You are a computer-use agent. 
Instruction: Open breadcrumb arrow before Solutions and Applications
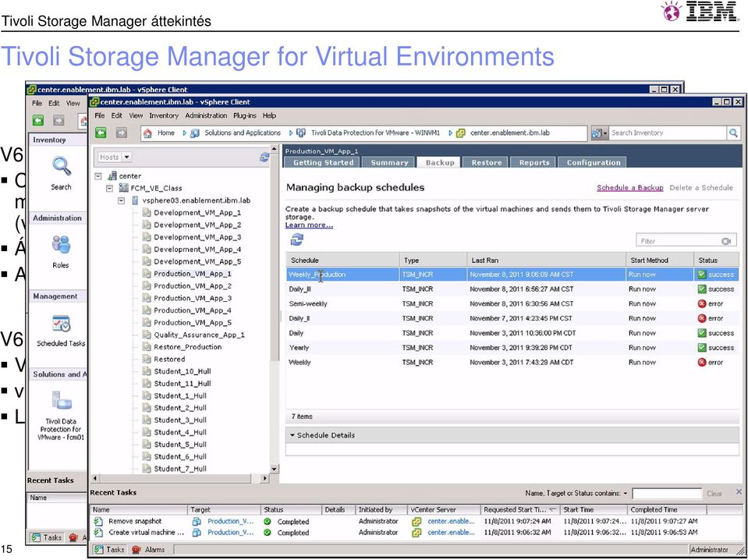(185, 133)
